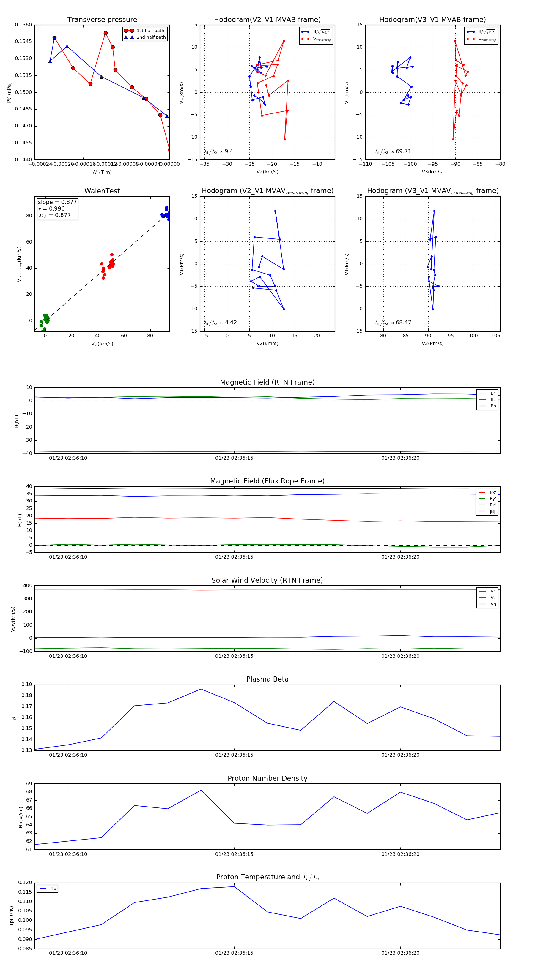Click the "V_remaining(km/s)" y-axis label
The width and height of the screenshot is (535, 980).
(x=19, y=264)
